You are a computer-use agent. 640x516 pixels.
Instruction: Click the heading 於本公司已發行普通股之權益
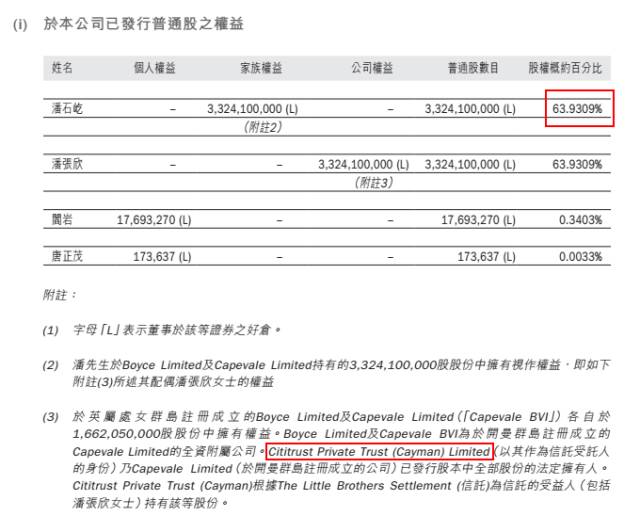(143, 22)
